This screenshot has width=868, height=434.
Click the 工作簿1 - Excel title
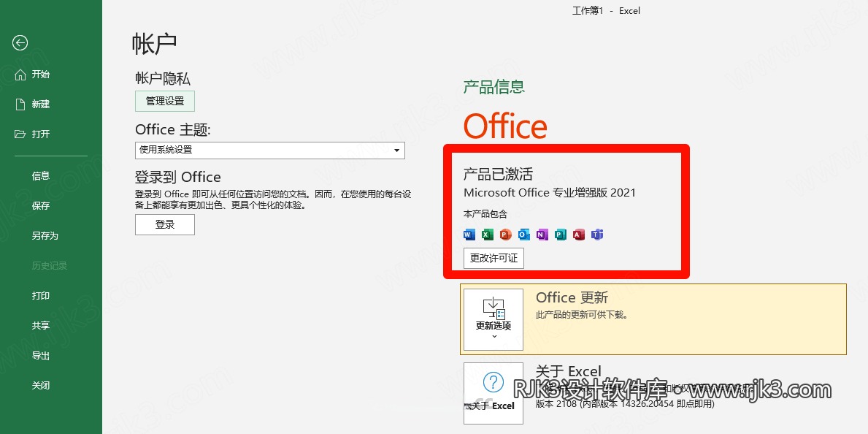606,10
